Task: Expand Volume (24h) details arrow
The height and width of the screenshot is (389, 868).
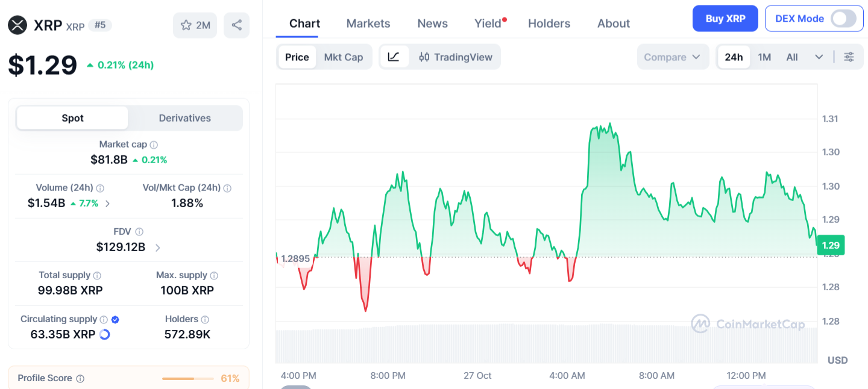Action: pos(108,204)
